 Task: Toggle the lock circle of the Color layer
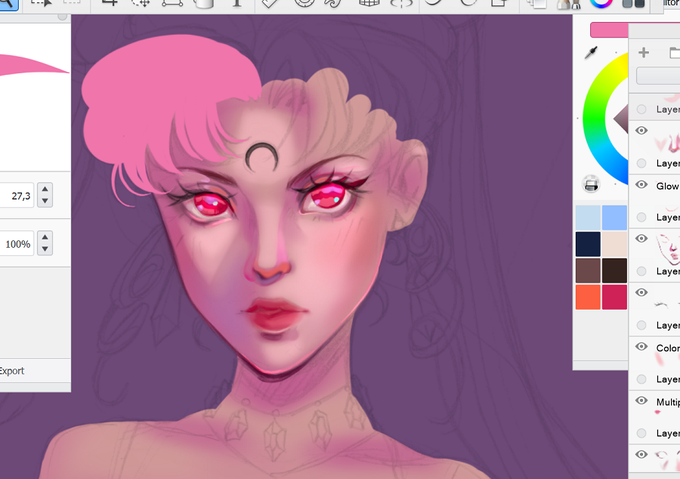pos(641,379)
